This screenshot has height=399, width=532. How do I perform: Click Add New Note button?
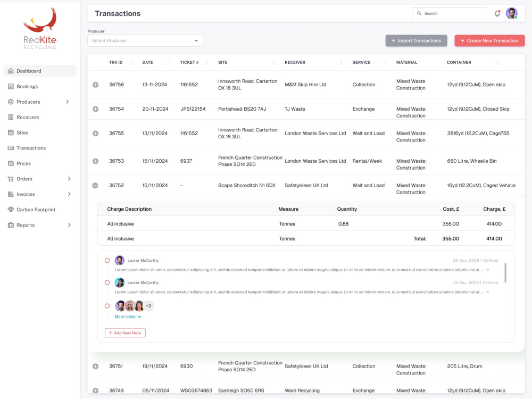pos(125,333)
